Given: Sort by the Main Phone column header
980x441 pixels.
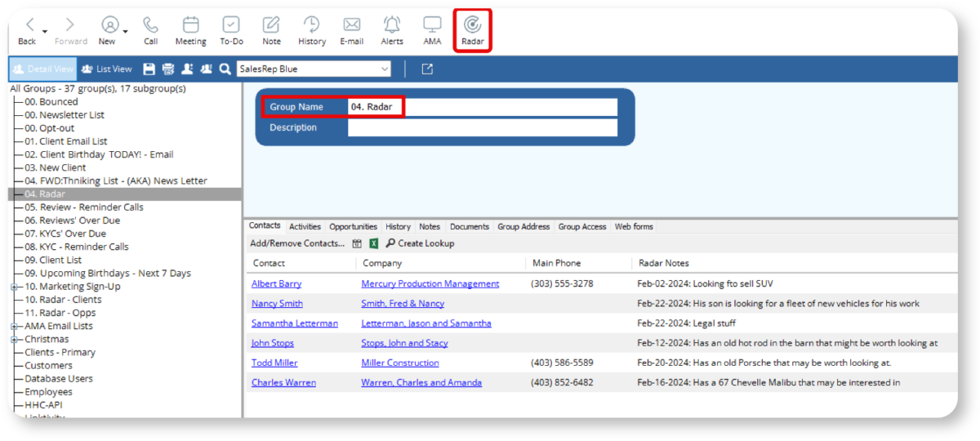Looking at the screenshot, I should point(555,263).
